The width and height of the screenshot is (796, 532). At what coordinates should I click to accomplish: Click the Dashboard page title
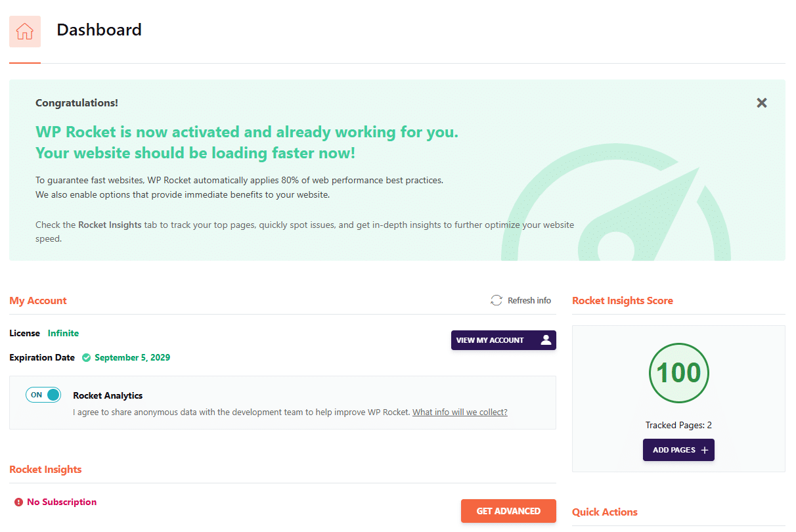coord(99,30)
